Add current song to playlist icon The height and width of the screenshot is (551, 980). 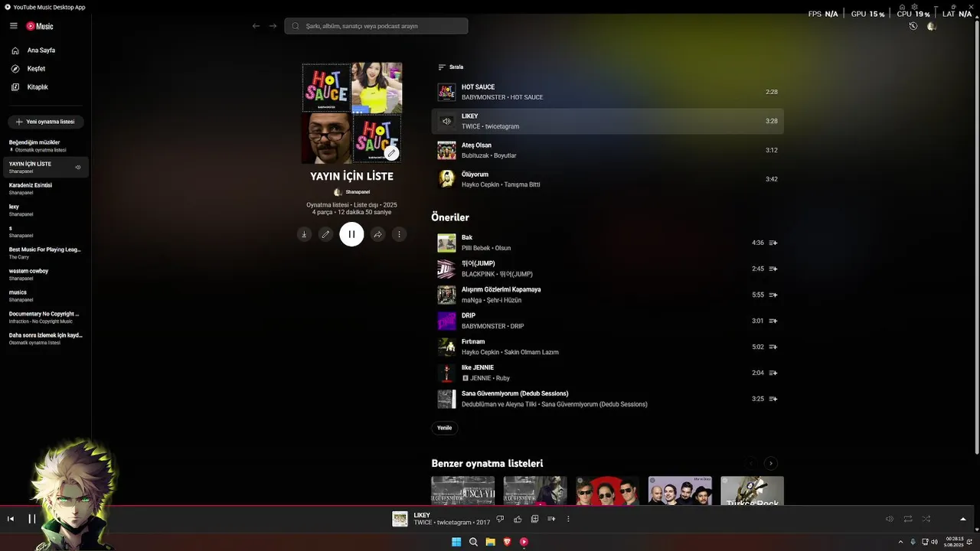pyautogui.click(x=551, y=519)
